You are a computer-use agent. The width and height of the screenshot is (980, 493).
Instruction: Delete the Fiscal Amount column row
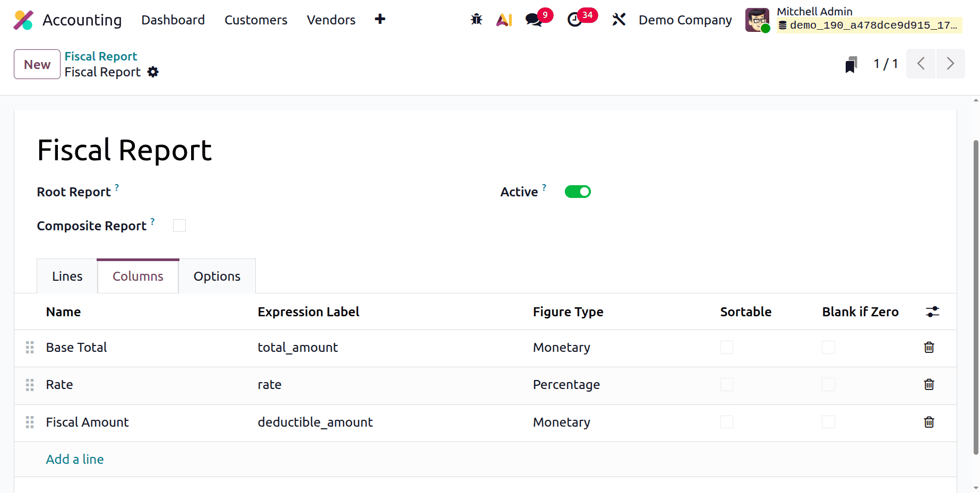click(x=929, y=422)
